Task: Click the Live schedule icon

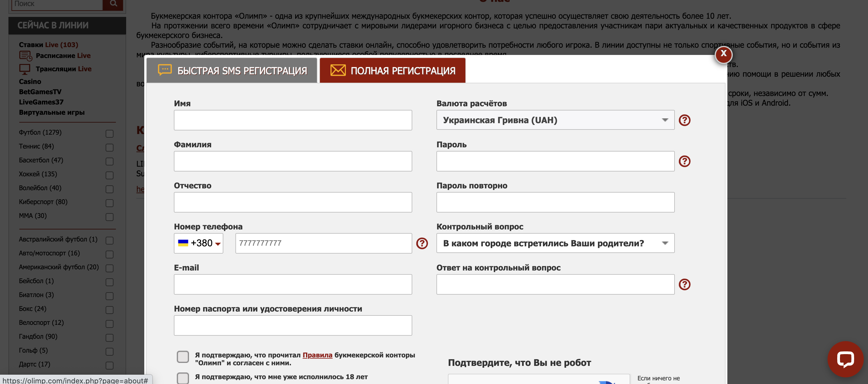Action: [26, 56]
